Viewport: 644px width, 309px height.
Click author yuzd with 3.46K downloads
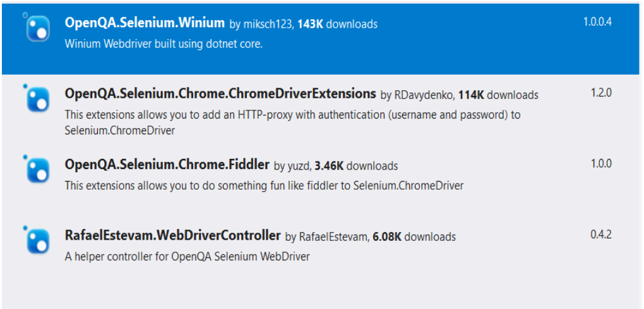tap(335, 166)
